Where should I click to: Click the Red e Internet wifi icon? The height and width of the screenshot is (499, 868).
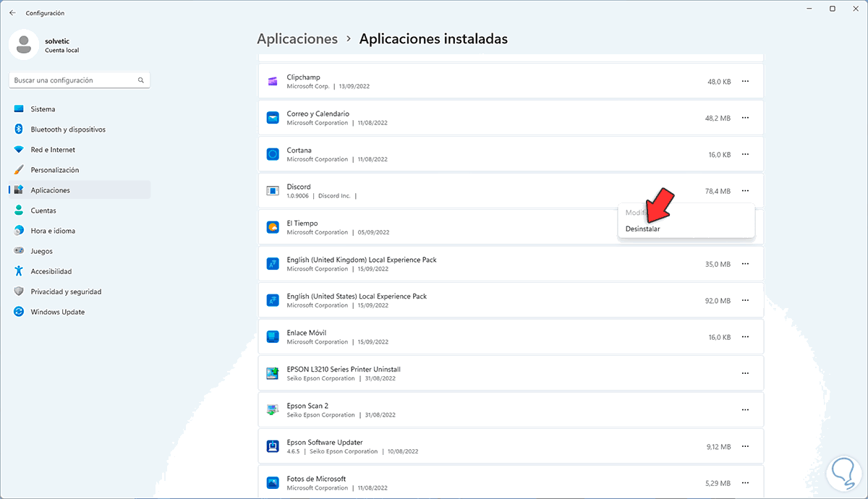click(x=19, y=150)
